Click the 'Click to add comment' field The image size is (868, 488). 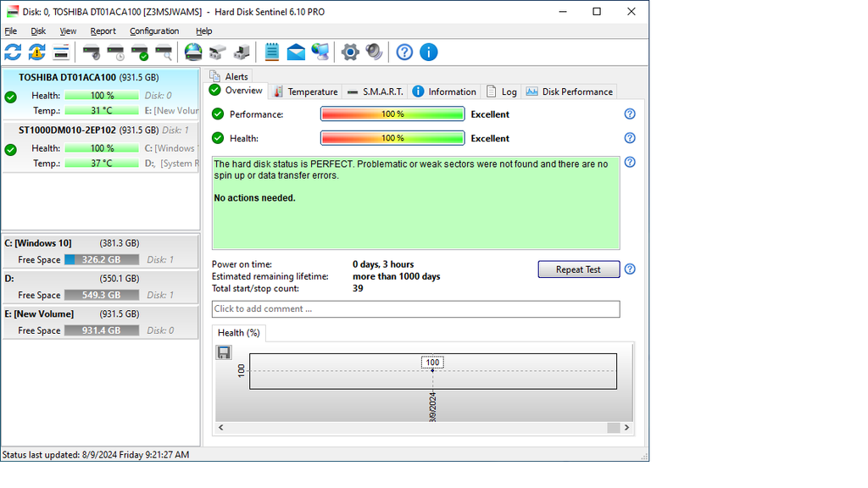coord(415,309)
